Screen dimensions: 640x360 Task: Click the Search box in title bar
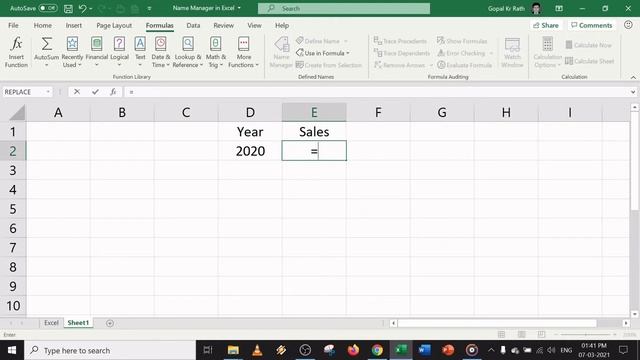pos(344,8)
